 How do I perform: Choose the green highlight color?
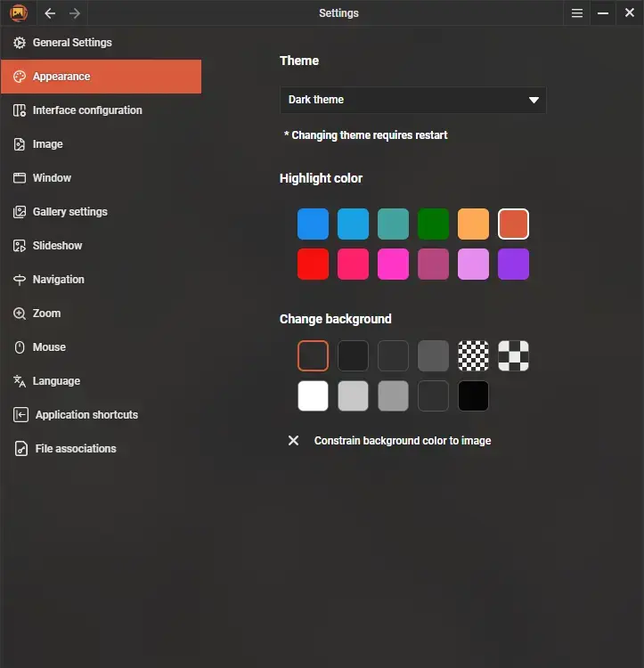pos(433,224)
